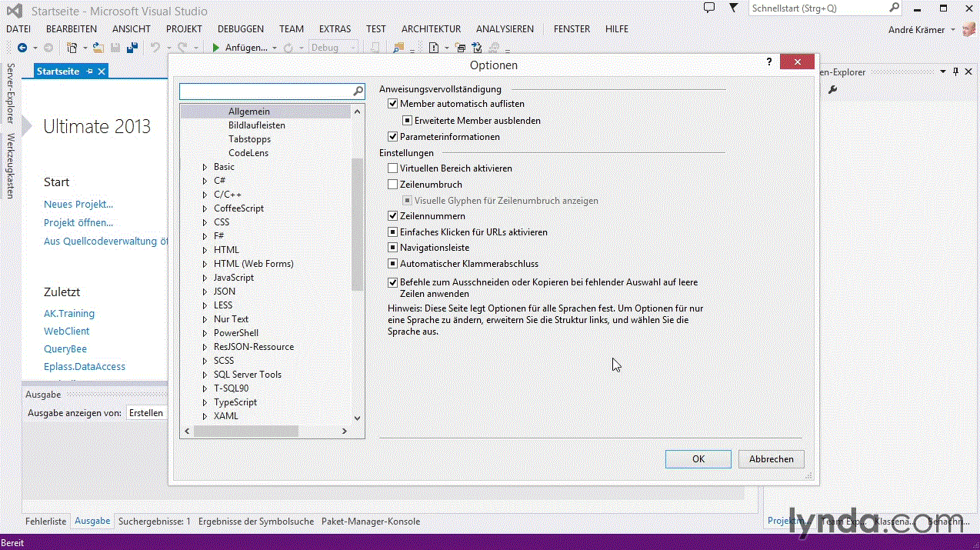Select Bildlaufleisten in the options tree

(x=257, y=125)
